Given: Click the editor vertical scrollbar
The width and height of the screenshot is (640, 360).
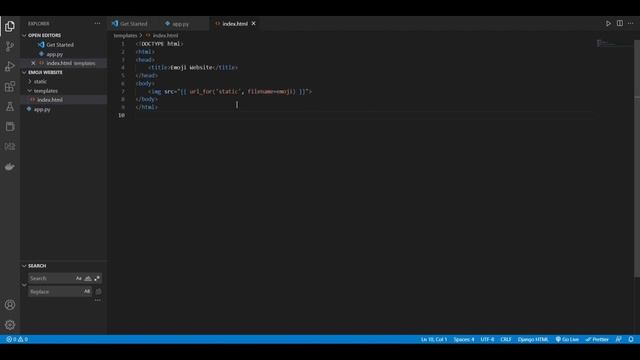Looking at the screenshot, I should tap(637, 159).
